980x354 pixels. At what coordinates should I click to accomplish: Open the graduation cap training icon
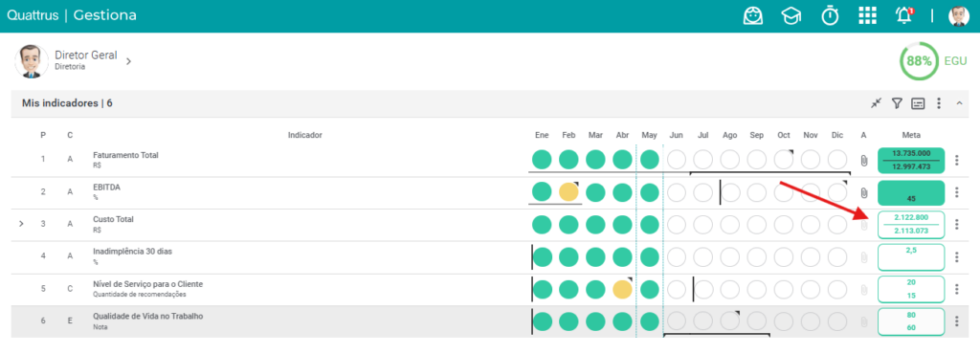point(791,15)
